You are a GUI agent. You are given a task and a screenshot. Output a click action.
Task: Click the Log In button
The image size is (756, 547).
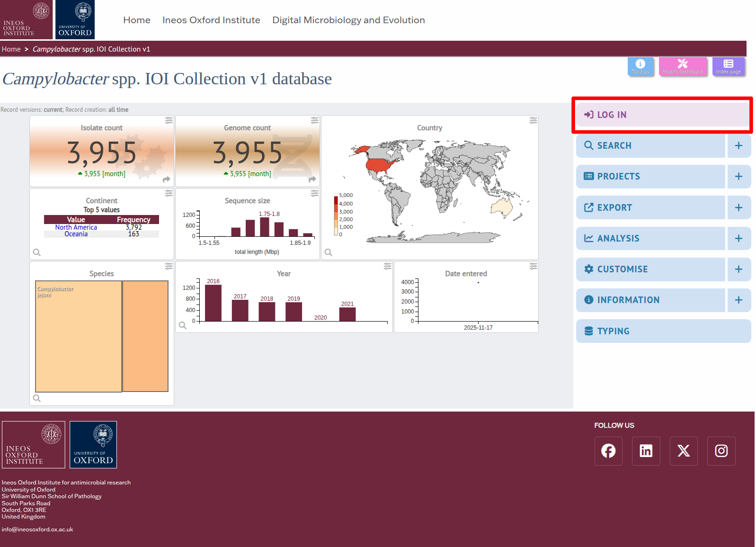pos(662,115)
